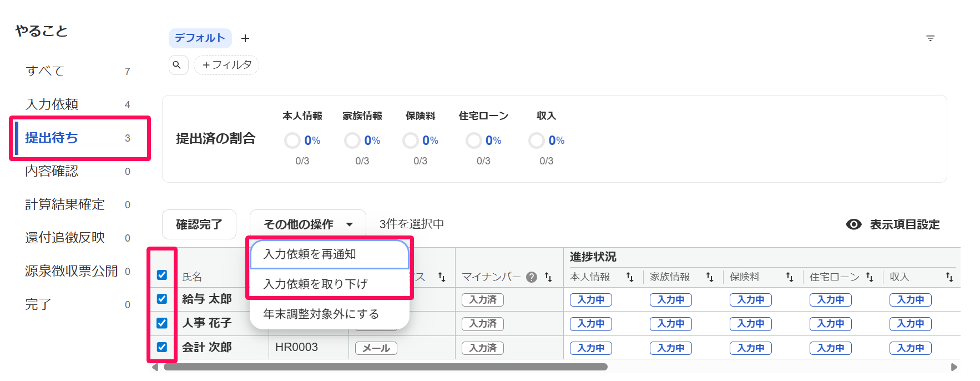
Task: Sort by 収入 column arrows
Action: point(949,277)
